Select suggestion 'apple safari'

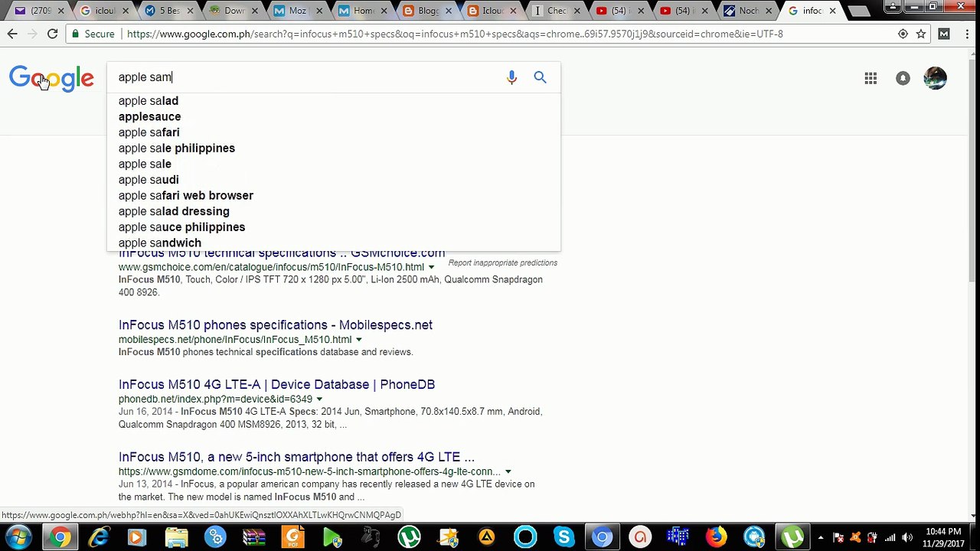[333, 132]
